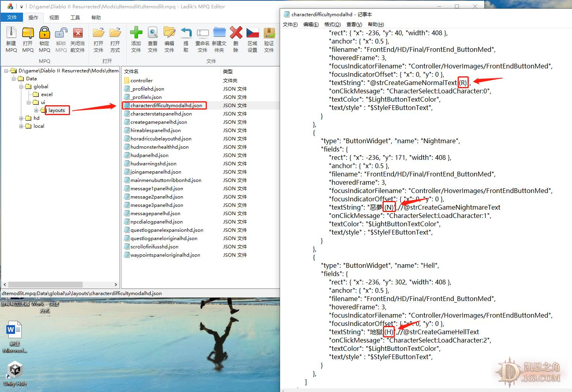The image size is (572, 392).
Task: Open Notepad 文件(F) menu
Action: pyautogui.click(x=290, y=25)
